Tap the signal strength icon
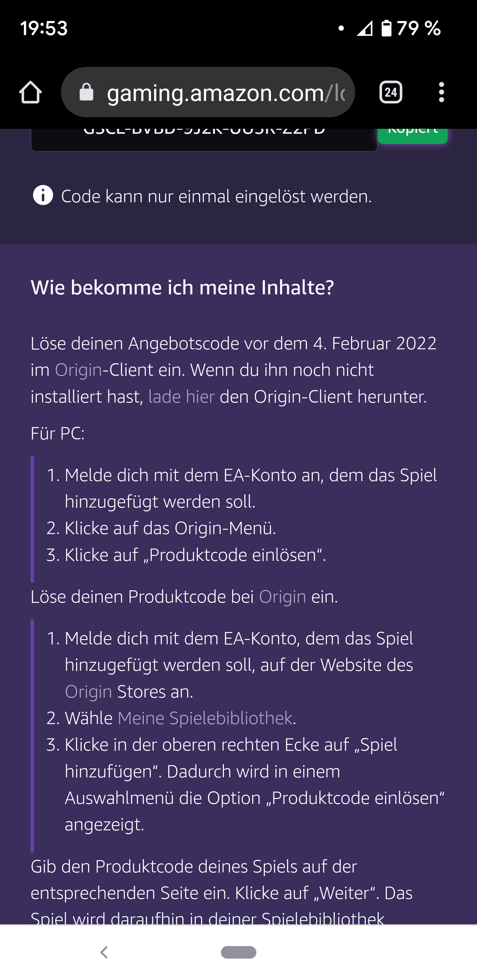The height and width of the screenshot is (980, 477). pyautogui.click(x=364, y=28)
